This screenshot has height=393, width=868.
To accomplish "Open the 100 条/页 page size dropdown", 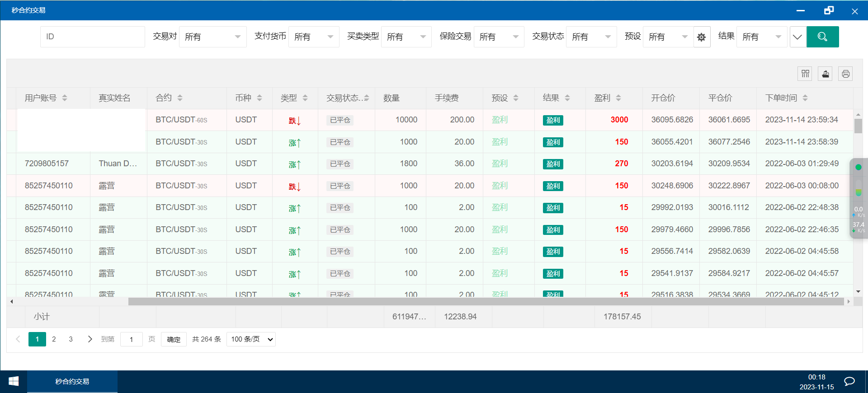I will [x=251, y=339].
